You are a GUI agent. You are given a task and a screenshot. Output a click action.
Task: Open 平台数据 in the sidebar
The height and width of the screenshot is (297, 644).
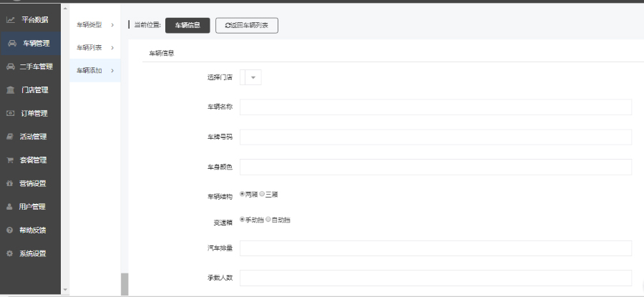[35, 19]
